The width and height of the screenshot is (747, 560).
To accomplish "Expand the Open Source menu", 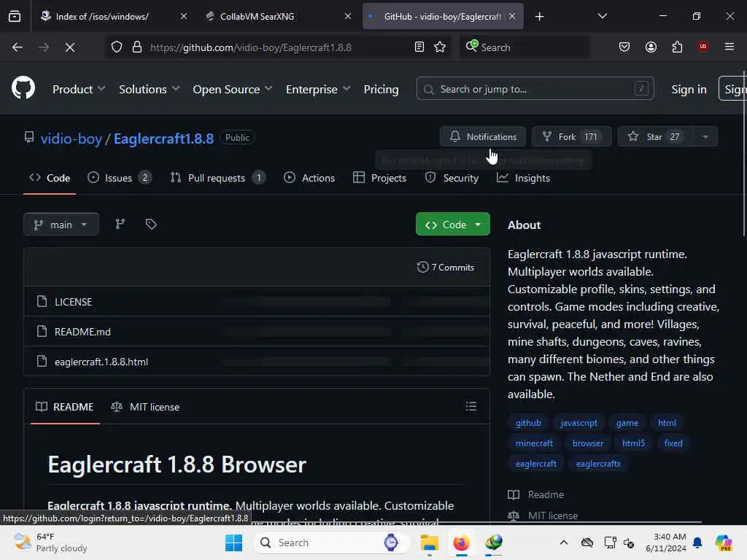I will (x=233, y=89).
